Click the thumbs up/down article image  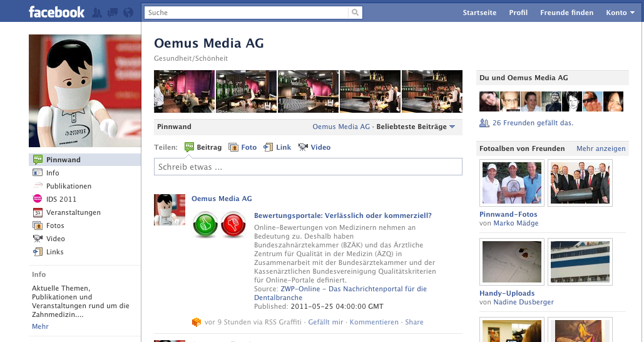coord(219,224)
